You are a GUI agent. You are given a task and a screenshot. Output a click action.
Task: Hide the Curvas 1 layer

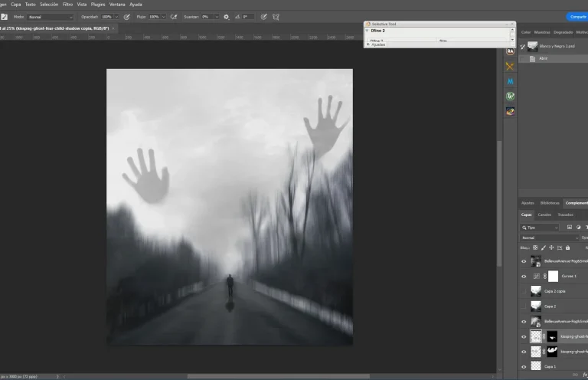point(524,277)
